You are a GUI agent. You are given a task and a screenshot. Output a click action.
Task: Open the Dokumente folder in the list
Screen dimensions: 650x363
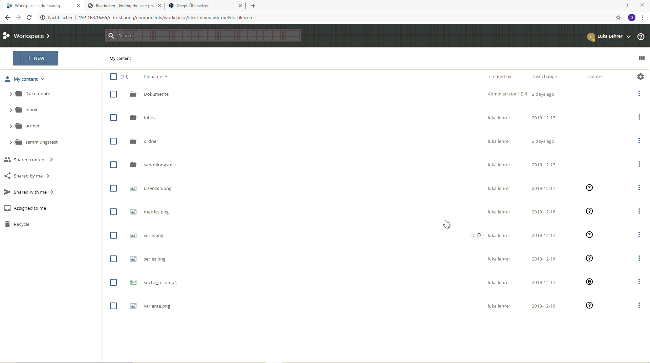click(156, 94)
